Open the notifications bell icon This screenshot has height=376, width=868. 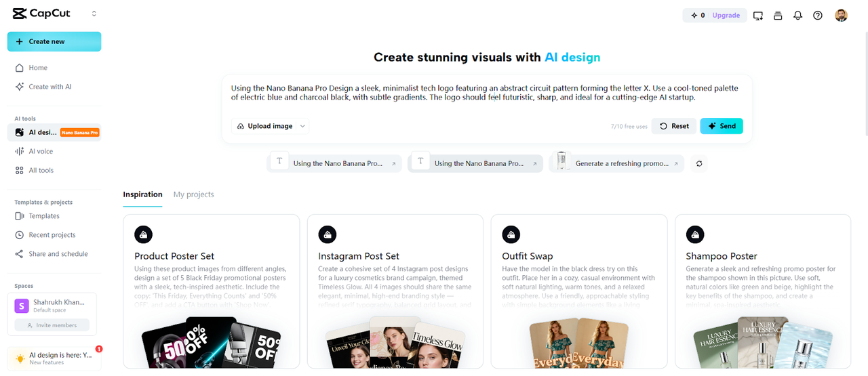(x=797, y=15)
